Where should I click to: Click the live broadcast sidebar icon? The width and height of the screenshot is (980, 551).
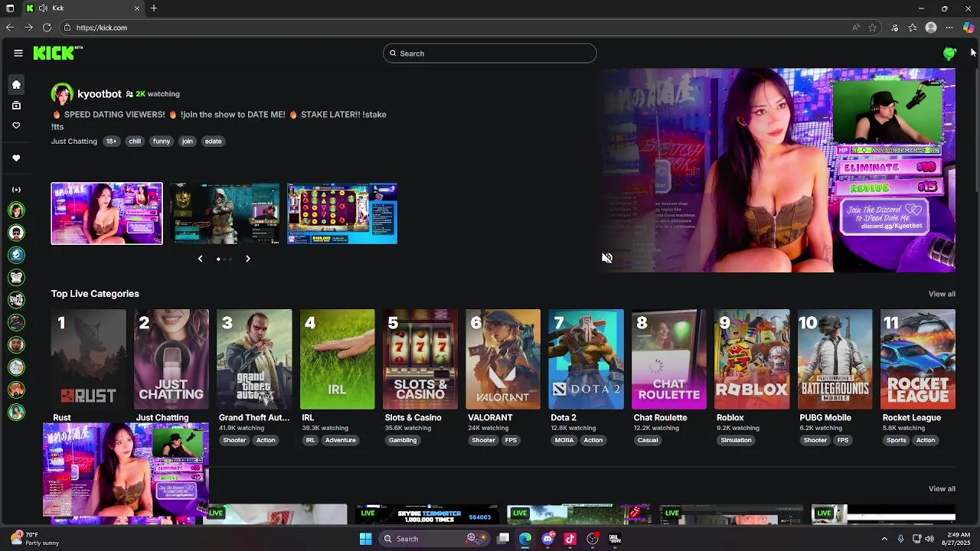[16, 190]
